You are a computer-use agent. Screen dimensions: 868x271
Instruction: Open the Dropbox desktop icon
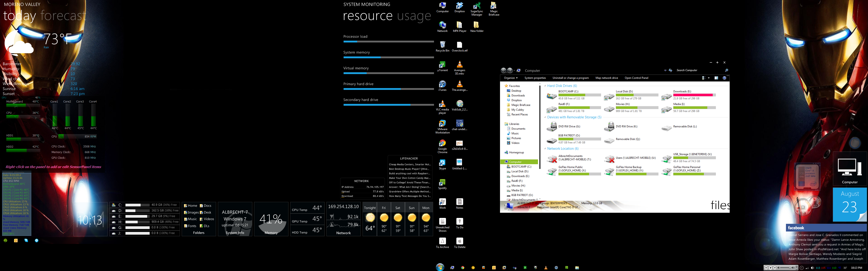pos(459,7)
